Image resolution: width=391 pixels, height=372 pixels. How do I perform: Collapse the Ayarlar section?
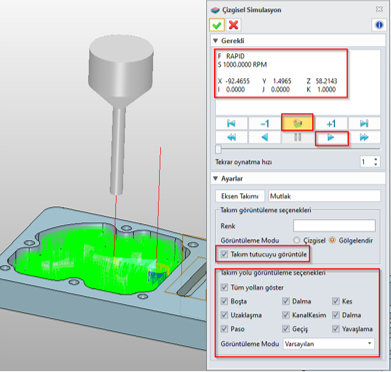tap(216, 179)
